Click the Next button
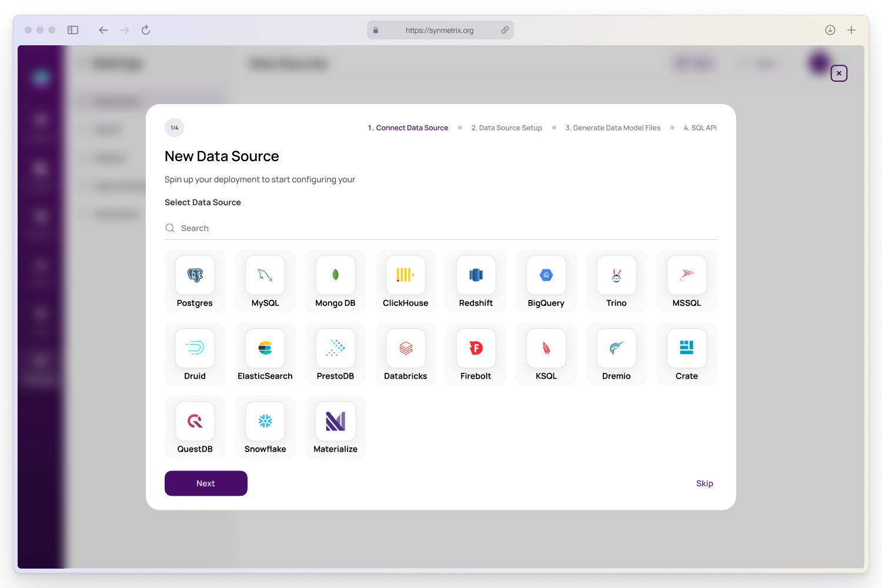This screenshot has height=588, width=882. click(206, 483)
